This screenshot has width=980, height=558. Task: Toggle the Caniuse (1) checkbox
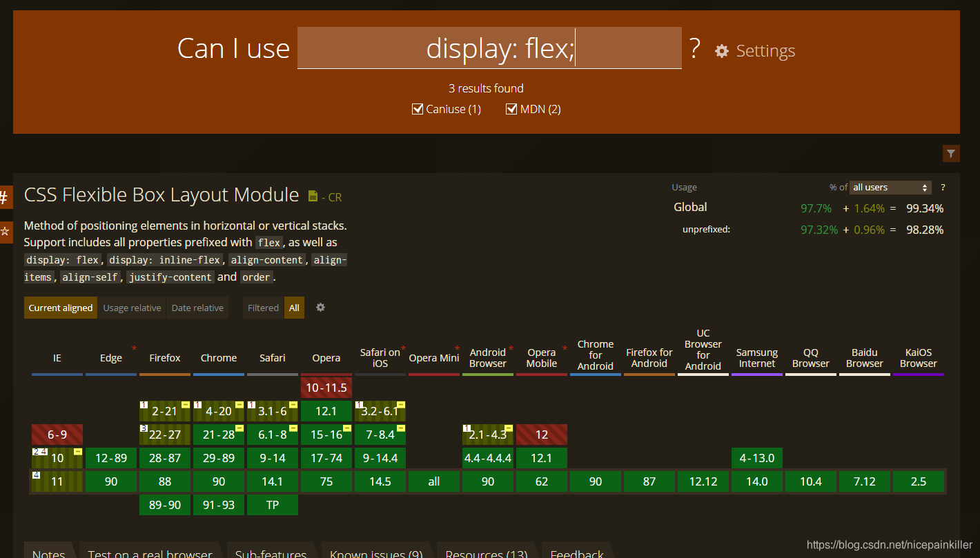click(417, 109)
